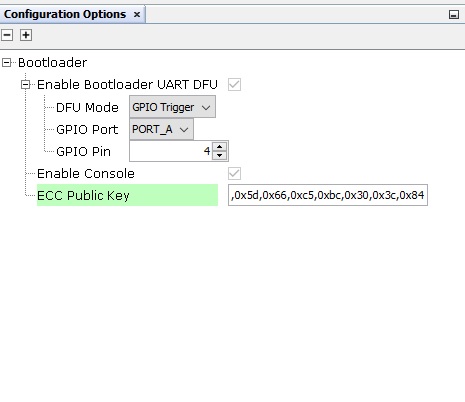Select the GPIO Port label
Image resolution: width=465 pixels, height=402 pixels.
pos(87,129)
